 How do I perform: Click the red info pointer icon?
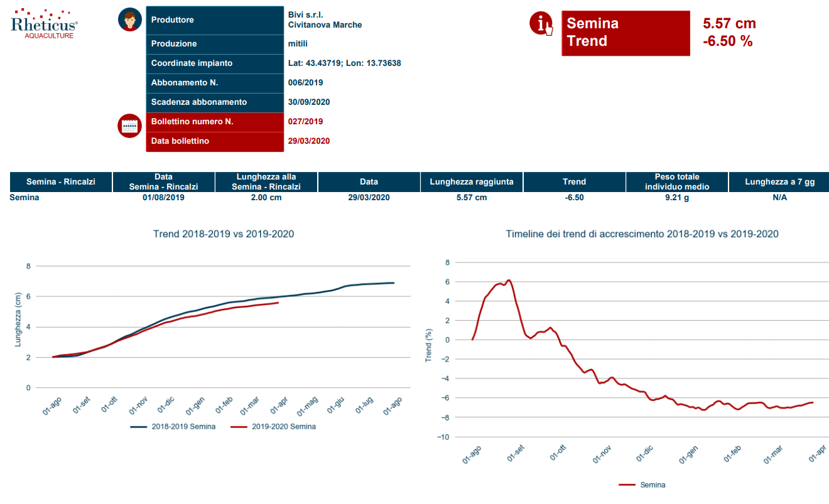pyautogui.click(x=541, y=24)
